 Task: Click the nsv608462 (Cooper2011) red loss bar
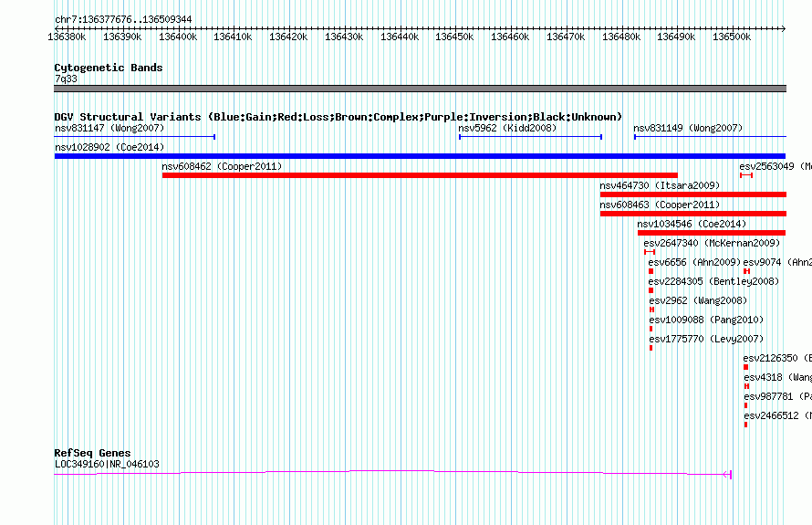click(x=420, y=175)
